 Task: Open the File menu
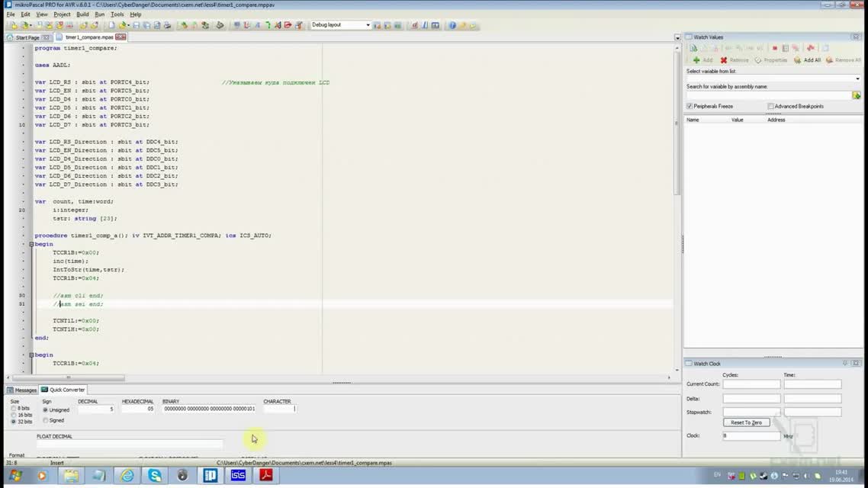click(11, 14)
